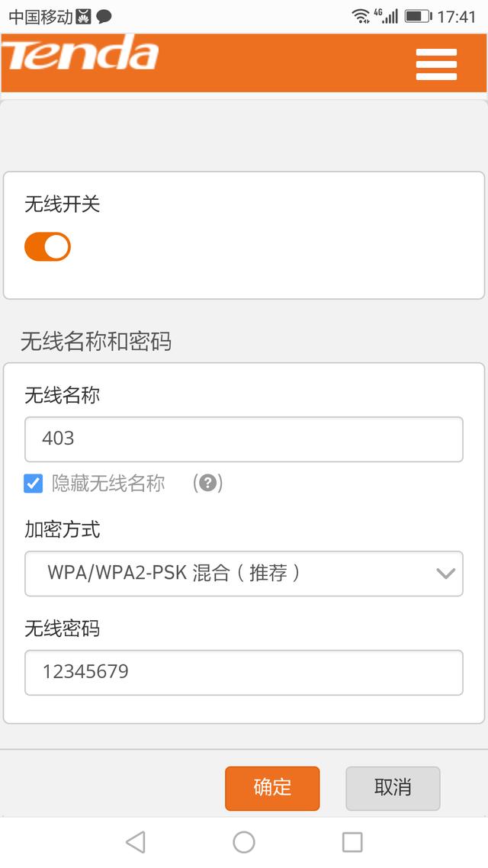
Task: Tap the Android back navigation icon
Action: 135,842
